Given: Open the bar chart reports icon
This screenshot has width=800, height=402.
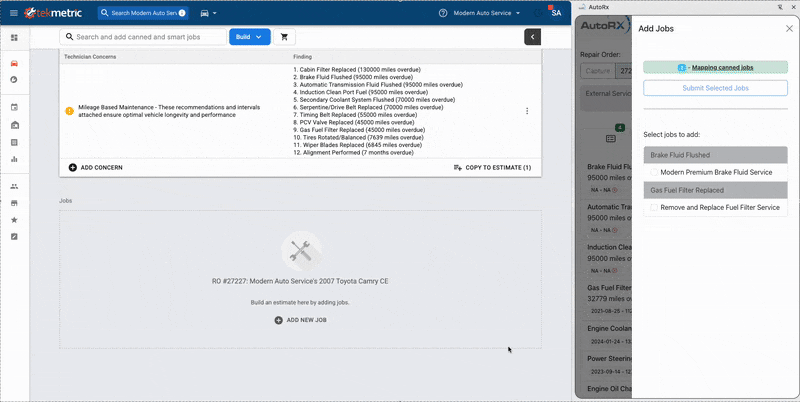Looking at the screenshot, I should pyautogui.click(x=14, y=159).
